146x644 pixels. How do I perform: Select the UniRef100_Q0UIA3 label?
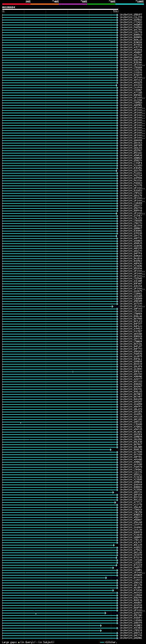coord(131,85)
